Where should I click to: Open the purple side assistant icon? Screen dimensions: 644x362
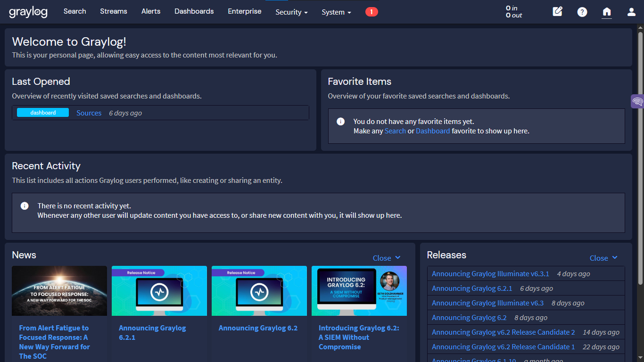pos(637,101)
